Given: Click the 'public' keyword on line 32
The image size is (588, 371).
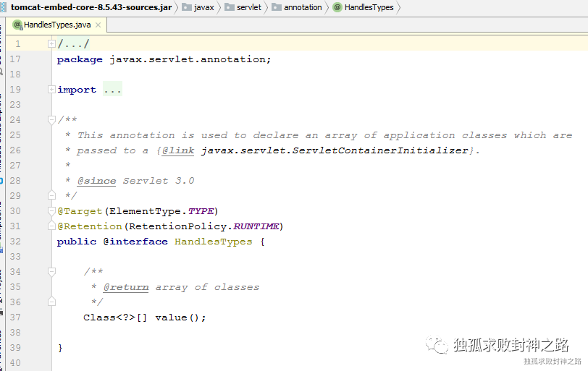Looking at the screenshot, I should pyautogui.click(x=77, y=242).
